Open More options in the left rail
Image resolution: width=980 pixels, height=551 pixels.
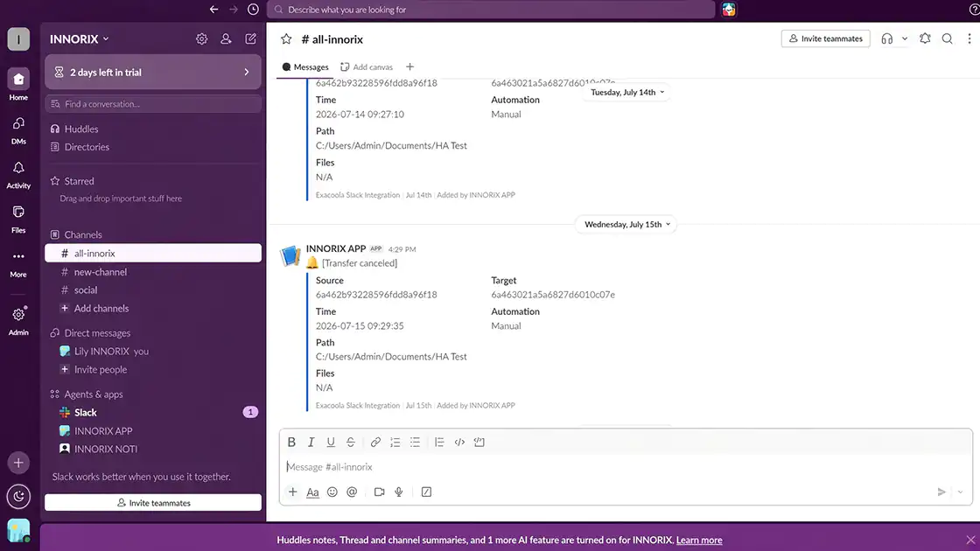(x=18, y=263)
